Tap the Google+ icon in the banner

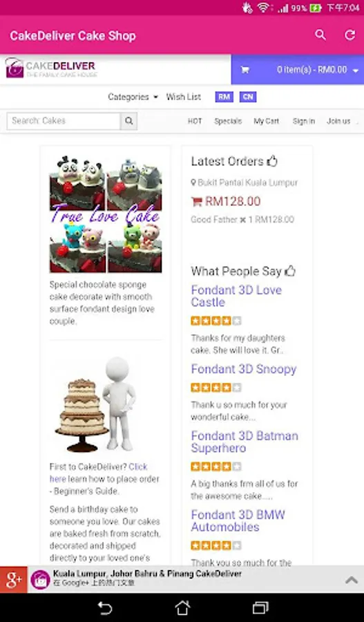pyautogui.click(x=14, y=580)
